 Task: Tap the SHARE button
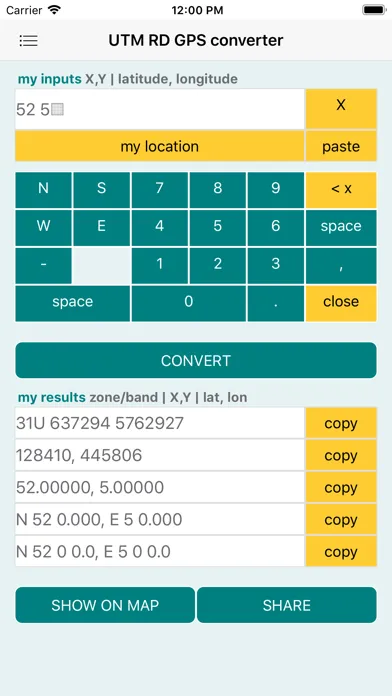point(287,605)
